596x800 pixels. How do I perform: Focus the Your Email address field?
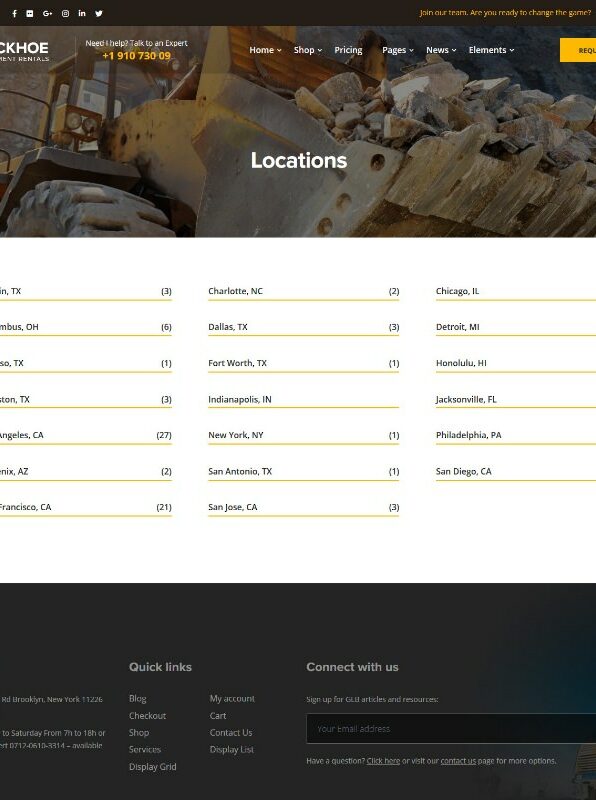click(451, 729)
